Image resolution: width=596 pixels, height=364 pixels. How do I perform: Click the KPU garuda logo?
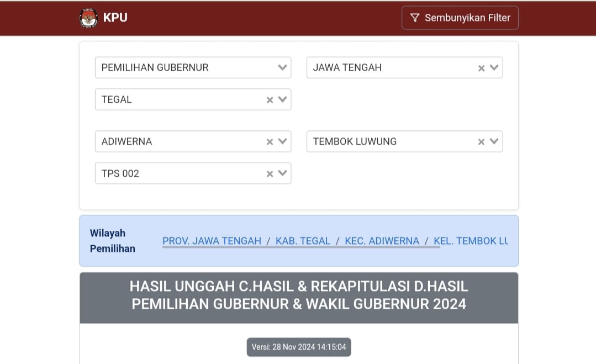pyautogui.click(x=88, y=18)
